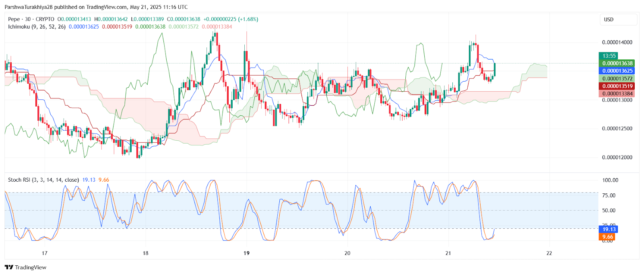
Task: Click the 0.000014000 price axis level
Action: pyautogui.click(x=617, y=42)
